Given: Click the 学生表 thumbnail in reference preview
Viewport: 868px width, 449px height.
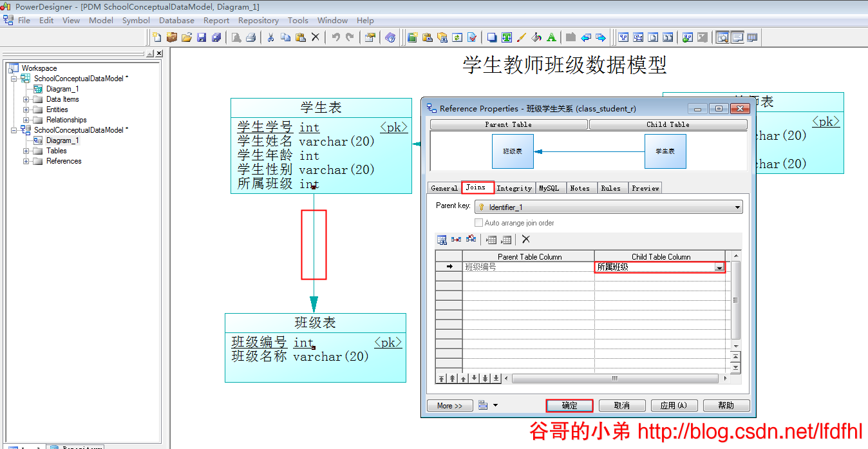Looking at the screenshot, I should point(665,151).
